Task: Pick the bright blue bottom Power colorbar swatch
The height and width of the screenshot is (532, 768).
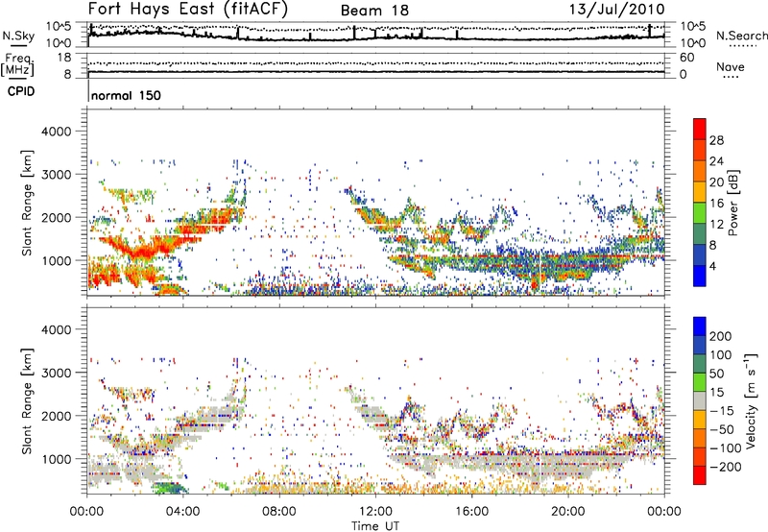Action: pos(700,277)
